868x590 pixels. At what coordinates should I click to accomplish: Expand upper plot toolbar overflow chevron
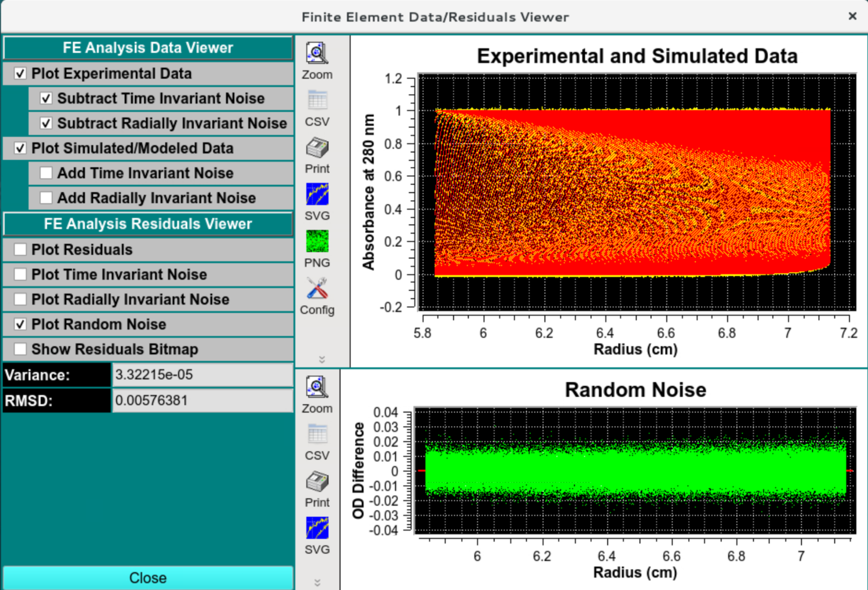(322, 359)
